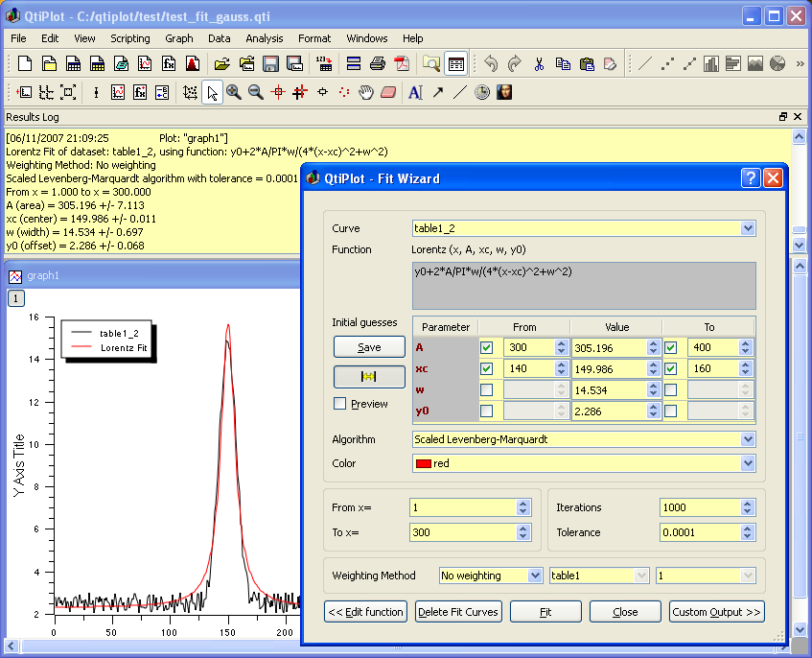
Task: Select the Zoom Out magnifier tool
Action: [x=256, y=93]
